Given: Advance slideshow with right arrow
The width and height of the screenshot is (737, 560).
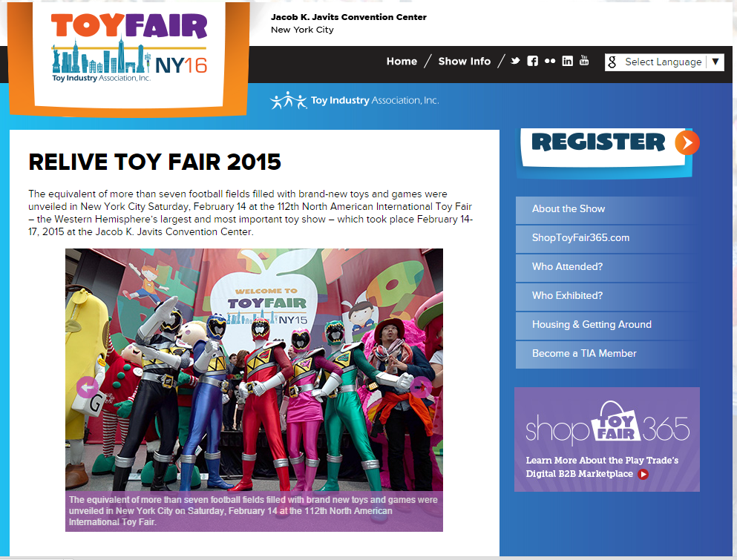Looking at the screenshot, I should (x=421, y=386).
